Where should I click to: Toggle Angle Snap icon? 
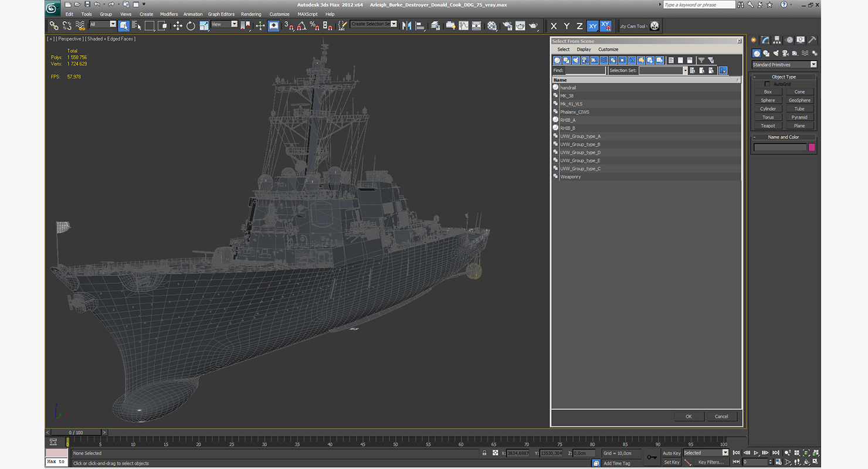tap(301, 26)
